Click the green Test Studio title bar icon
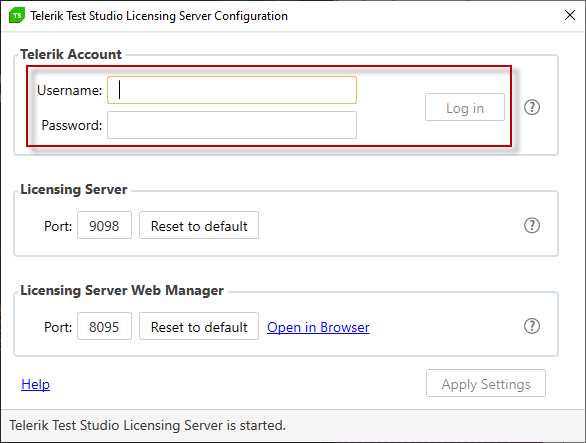 coord(17,15)
